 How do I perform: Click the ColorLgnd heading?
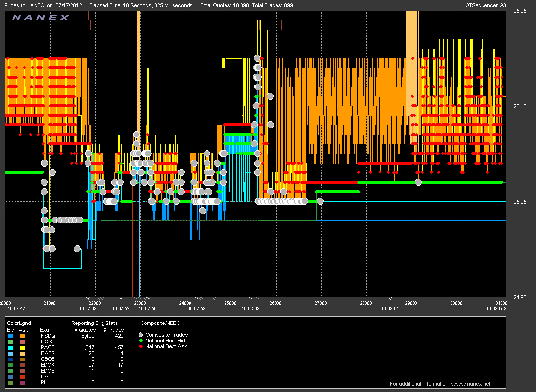point(19,324)
